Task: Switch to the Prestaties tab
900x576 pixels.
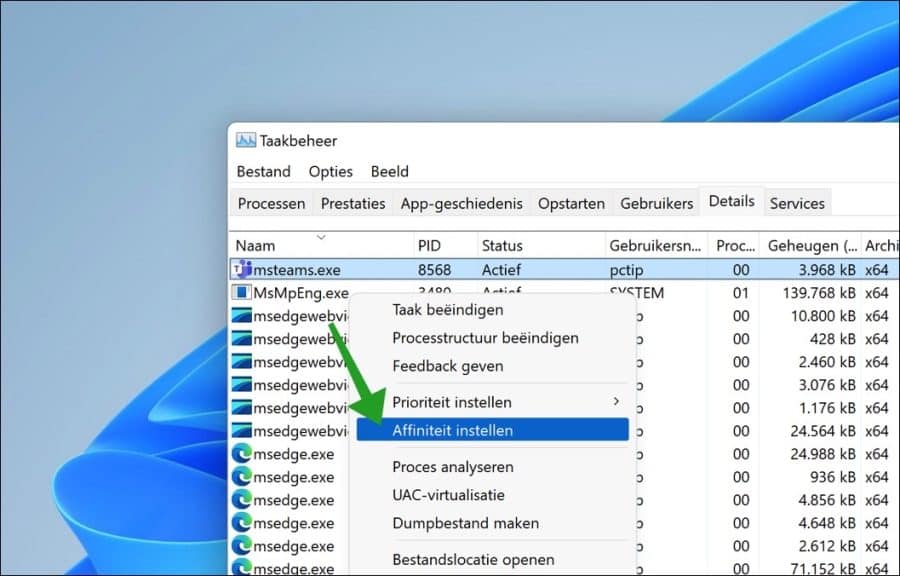Action: coord(353,204)
